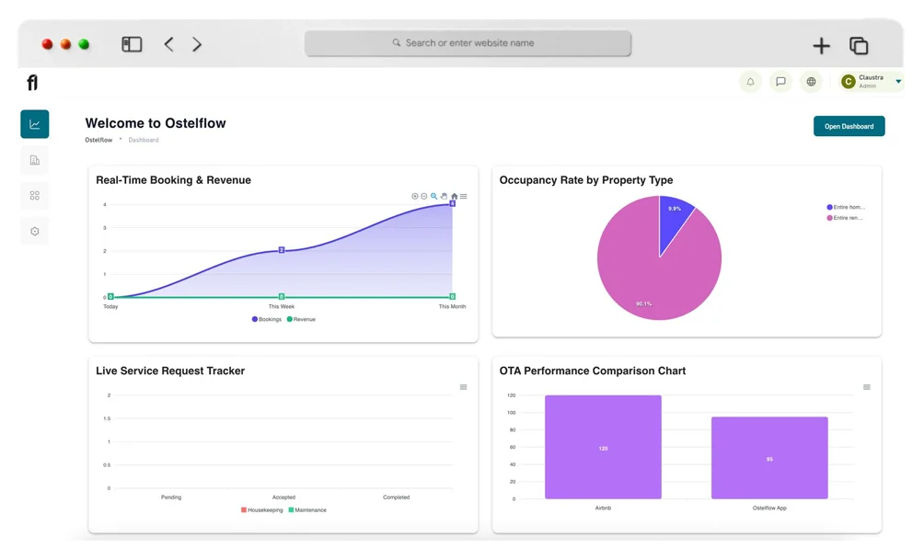Expand the Claustra Admin account dropdown
Viewport: 924px width, 560px height.
[898, 82]
